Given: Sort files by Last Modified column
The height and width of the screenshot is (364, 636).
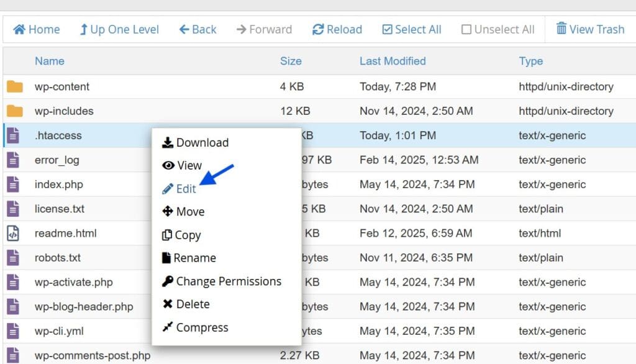Looking at the screenshot, I should click(393, 61).
